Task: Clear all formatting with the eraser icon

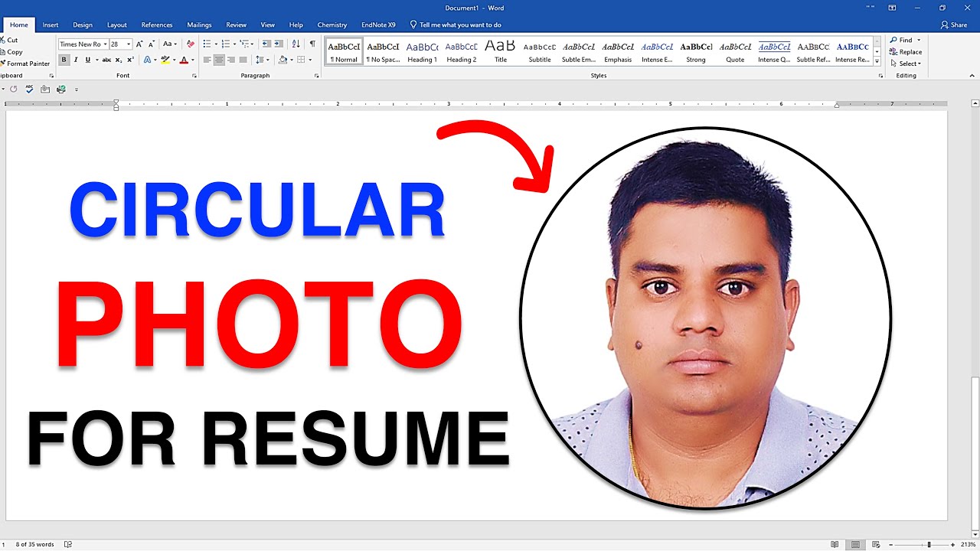Action: pyautogui.click(x=191, y=44)
